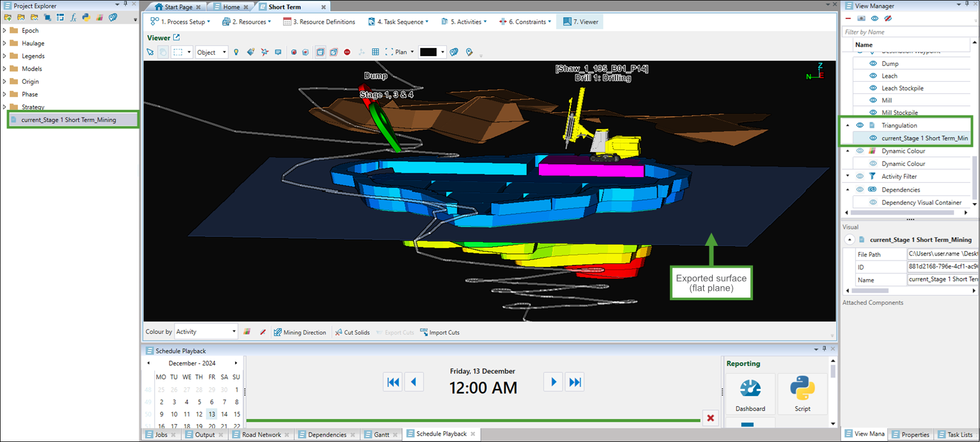Click the light bulb icon in Viewer toolbar
The width and height of the screenshot is (980, 442).
[236, 52]
